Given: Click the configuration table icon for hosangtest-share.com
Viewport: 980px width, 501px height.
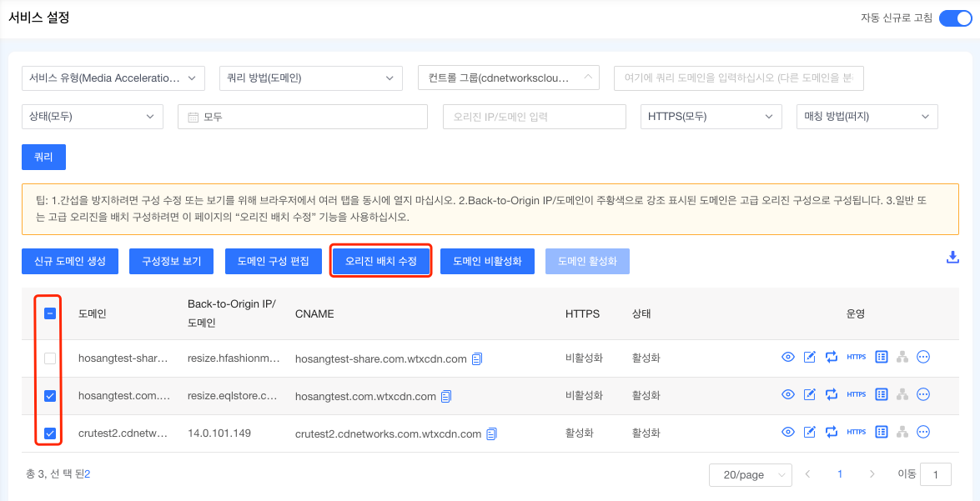Looking at the screenshot, I should pos(882,358).
